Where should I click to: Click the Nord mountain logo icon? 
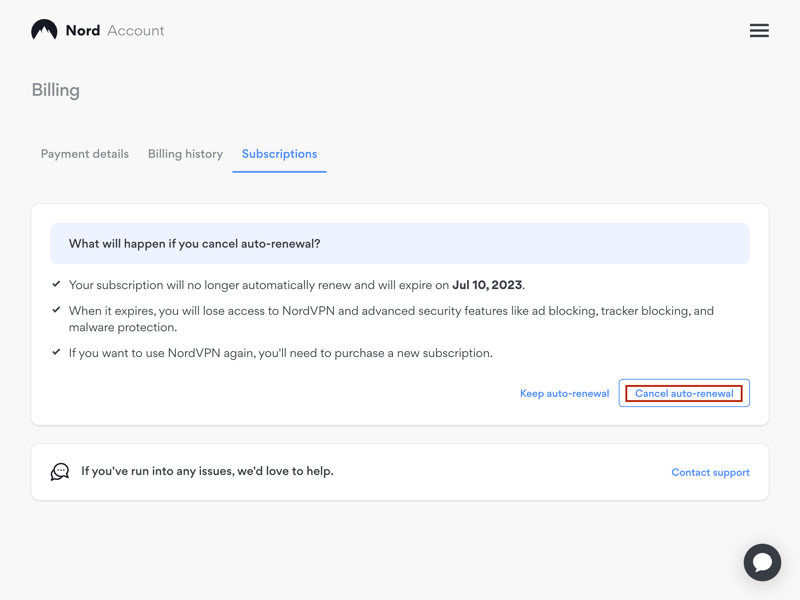(x=44, y=30)
